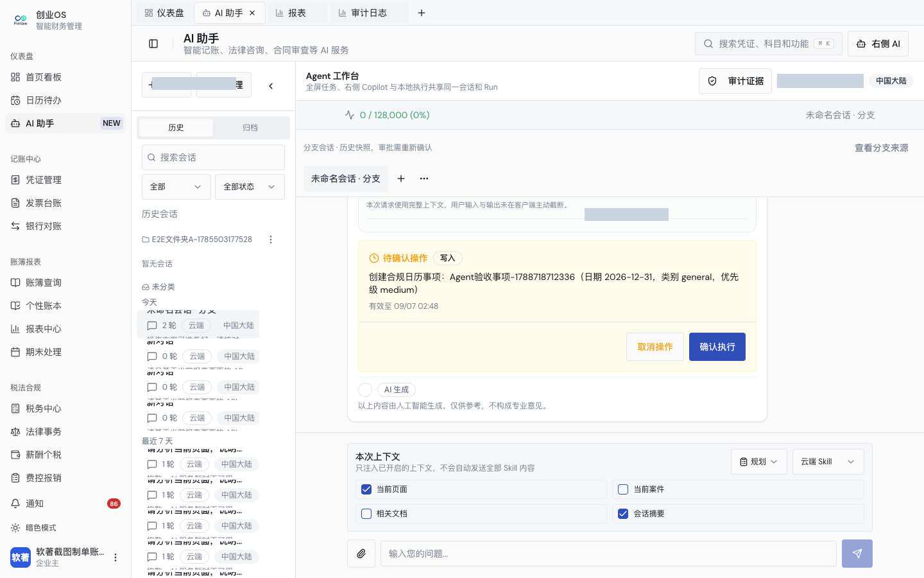Click 输入您的问题 message input
The width and height of the screenshot is (924, 578).
coord(608,554)
